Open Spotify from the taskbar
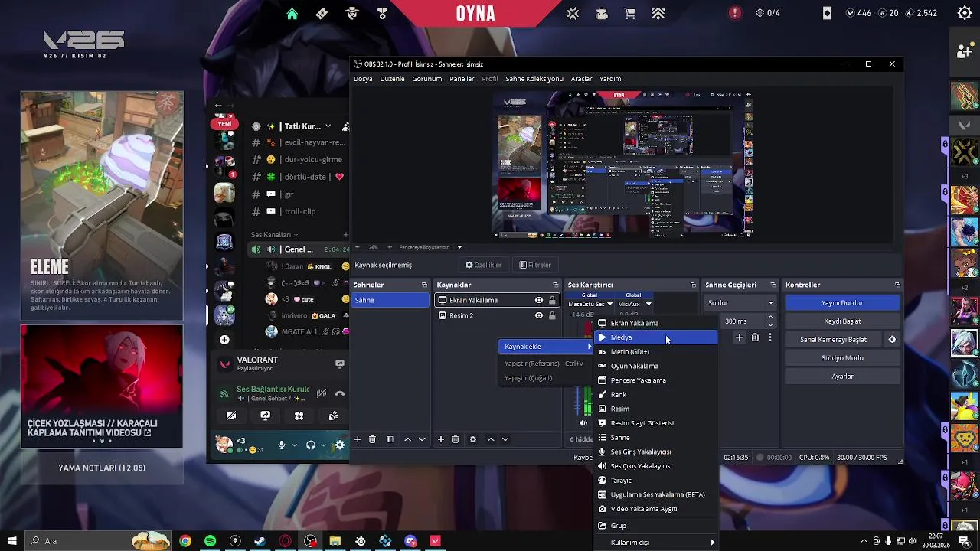Viewport: 980px width, 551px height. [210, 541]
